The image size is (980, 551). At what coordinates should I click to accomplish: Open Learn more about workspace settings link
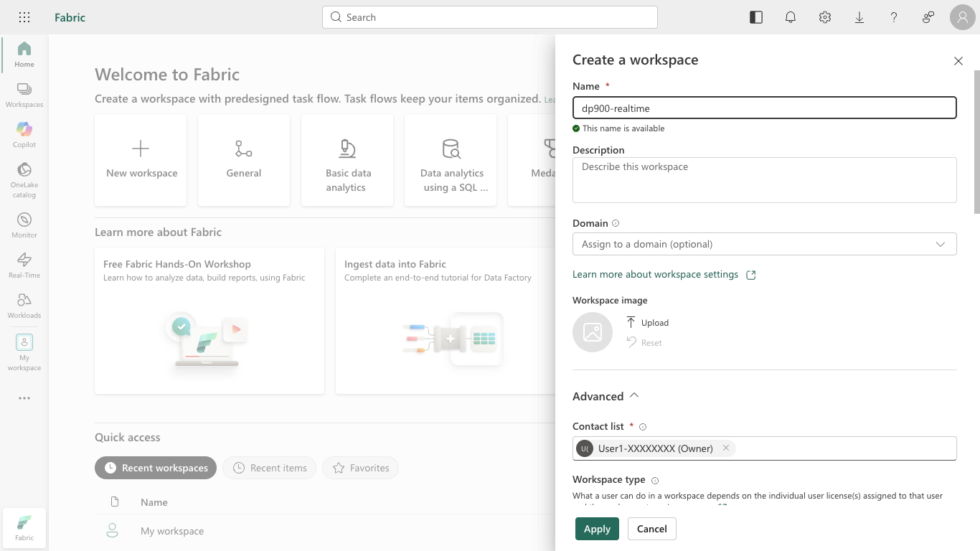click(x=664, y=274)
